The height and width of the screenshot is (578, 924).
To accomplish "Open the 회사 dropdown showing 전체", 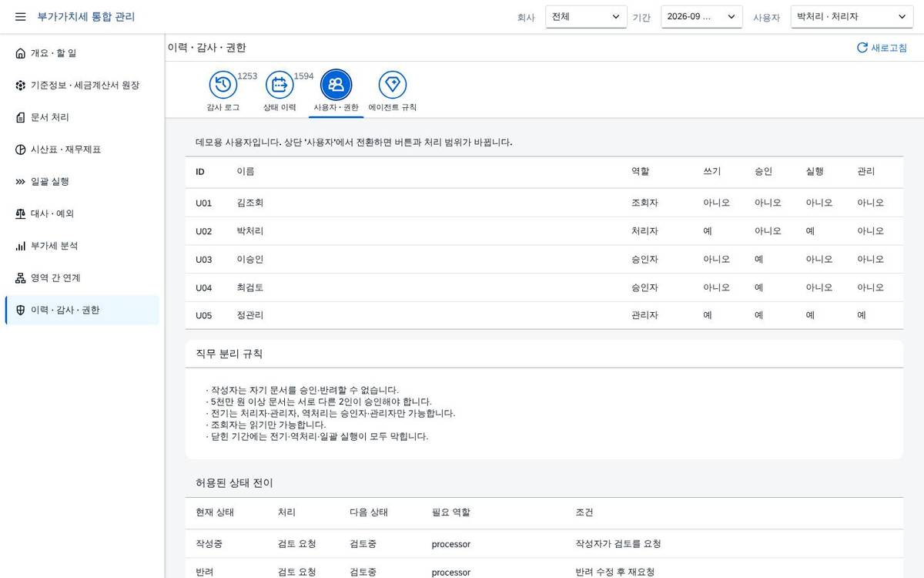I will coord(586,17).
